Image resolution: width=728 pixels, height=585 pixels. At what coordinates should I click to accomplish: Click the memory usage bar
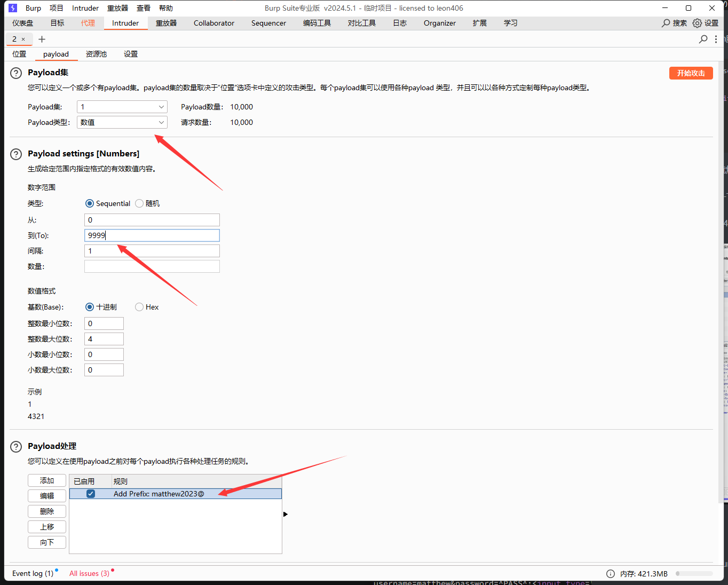point(694,574)
